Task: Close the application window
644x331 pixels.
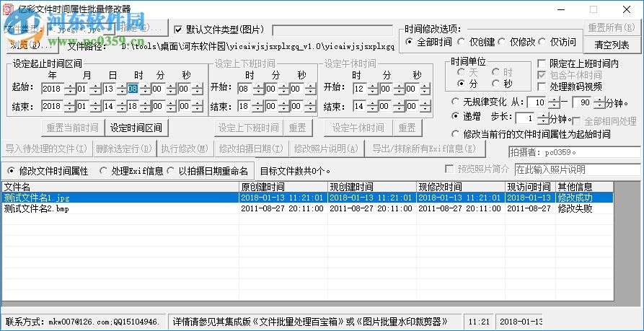Action: pyautogui.click(x=627, y=9)
